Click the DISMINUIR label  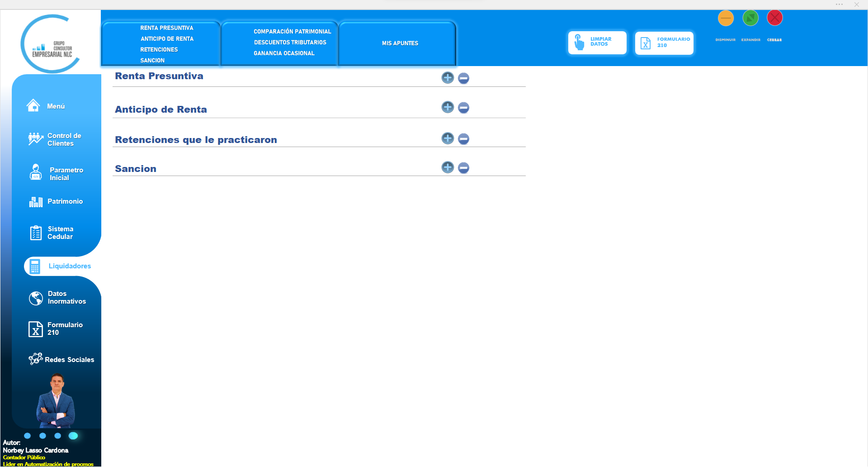pos(725,40)
